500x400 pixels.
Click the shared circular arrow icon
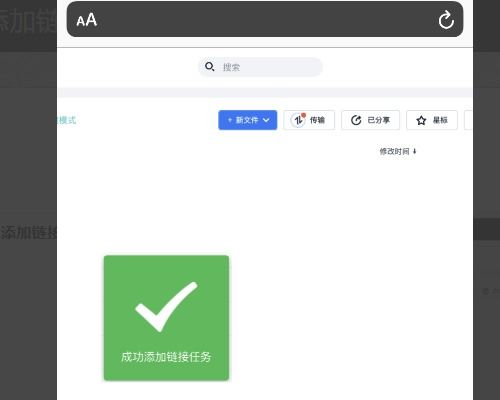356,120
